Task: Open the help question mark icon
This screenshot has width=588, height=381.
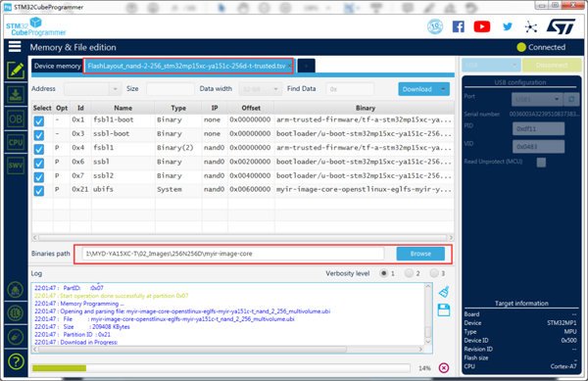Action: click(x=16, y=361)
